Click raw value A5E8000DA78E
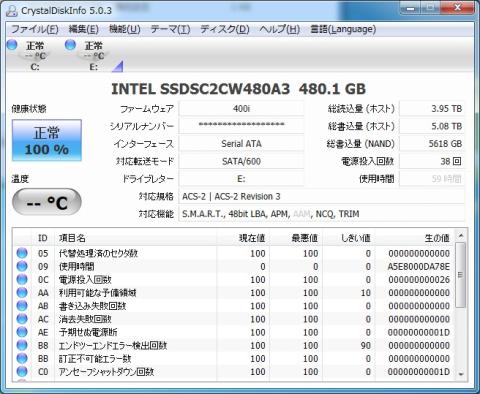Image resolution: width=480 pixels, height=394 pixels. [419, 266]
